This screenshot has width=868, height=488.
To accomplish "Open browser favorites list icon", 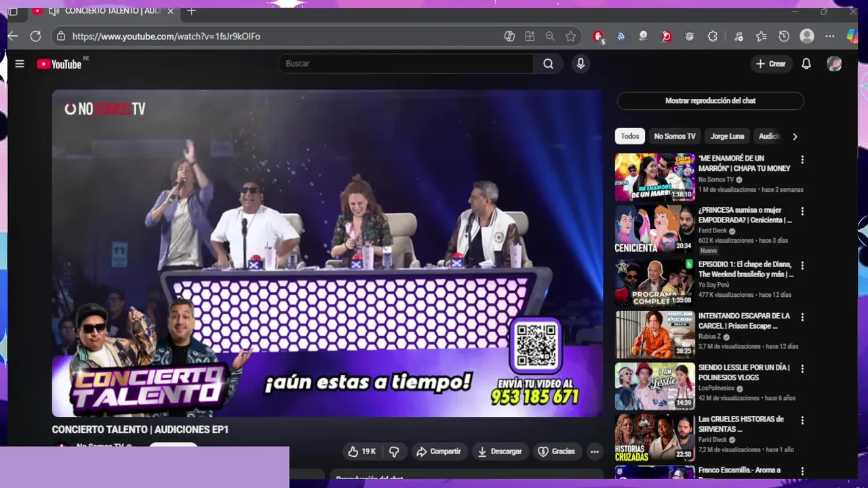I will (761, 36).
